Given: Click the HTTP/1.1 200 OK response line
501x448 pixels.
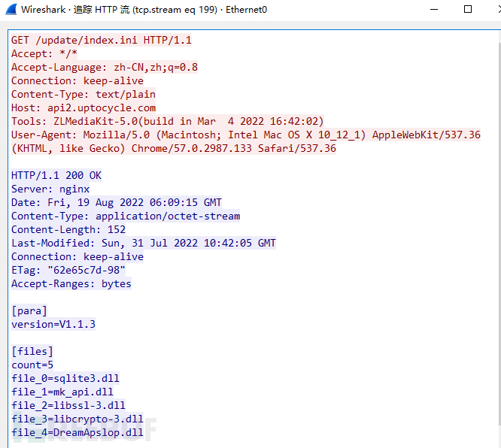Looking at the screenshot, I should coord(56,175).
